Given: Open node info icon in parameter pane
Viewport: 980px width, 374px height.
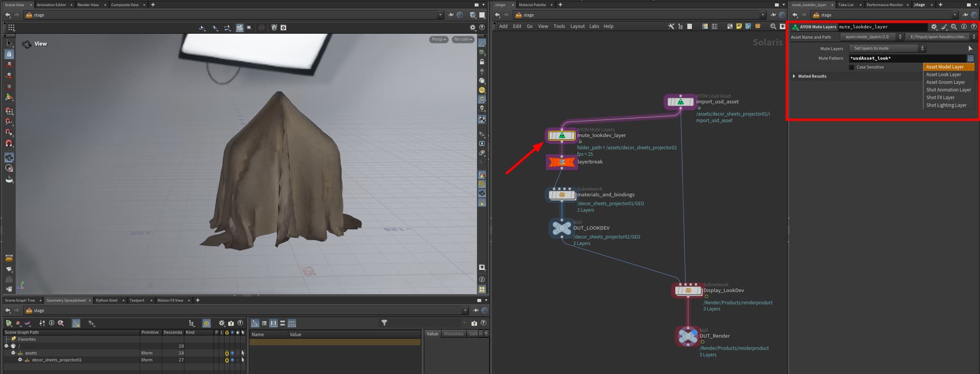Looking at the screenshot, I should [964, 27].
